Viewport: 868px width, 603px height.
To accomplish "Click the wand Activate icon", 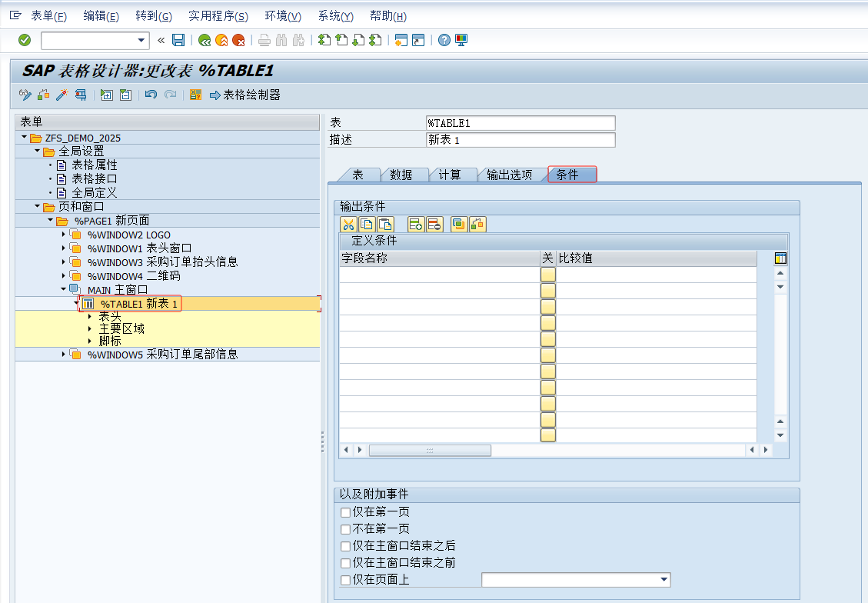I will (62, 95).
